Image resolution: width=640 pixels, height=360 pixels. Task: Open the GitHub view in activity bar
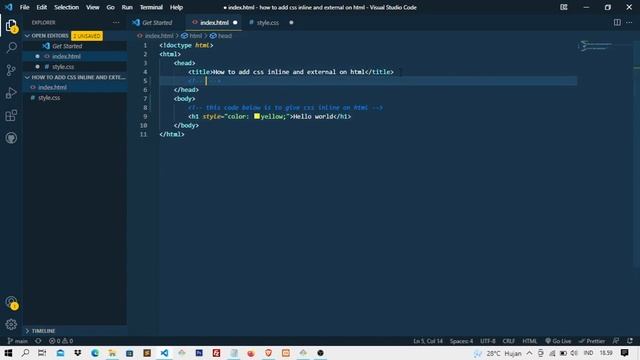pyautogui.click(x=11, y=138)
